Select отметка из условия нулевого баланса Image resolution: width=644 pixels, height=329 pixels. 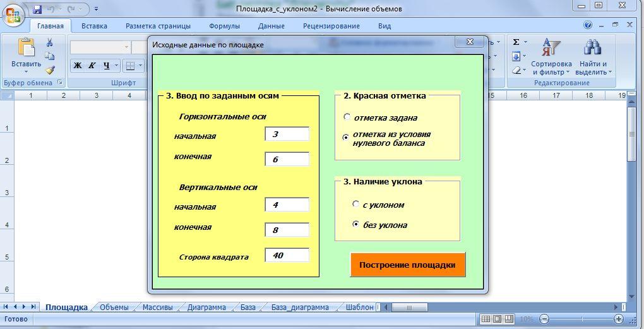pyautogui.click(x=346, y=138)
